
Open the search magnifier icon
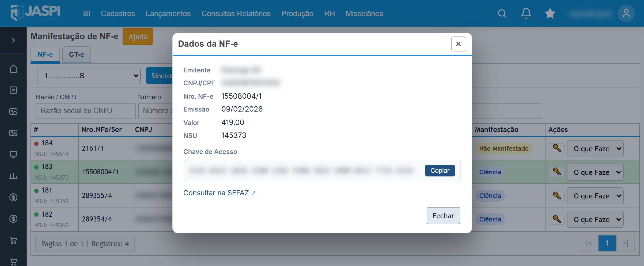(x=502, y=13)
